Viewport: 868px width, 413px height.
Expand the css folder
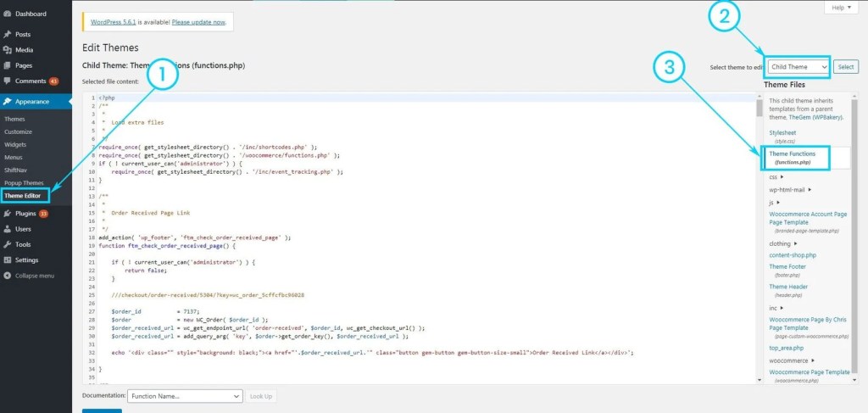pyautogui.click(x=776, y=177)
